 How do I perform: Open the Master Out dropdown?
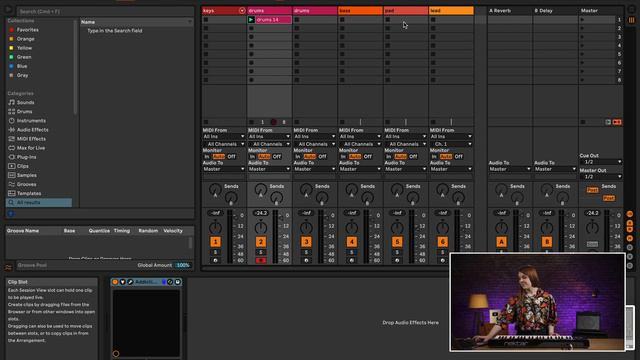coord(601,177)
